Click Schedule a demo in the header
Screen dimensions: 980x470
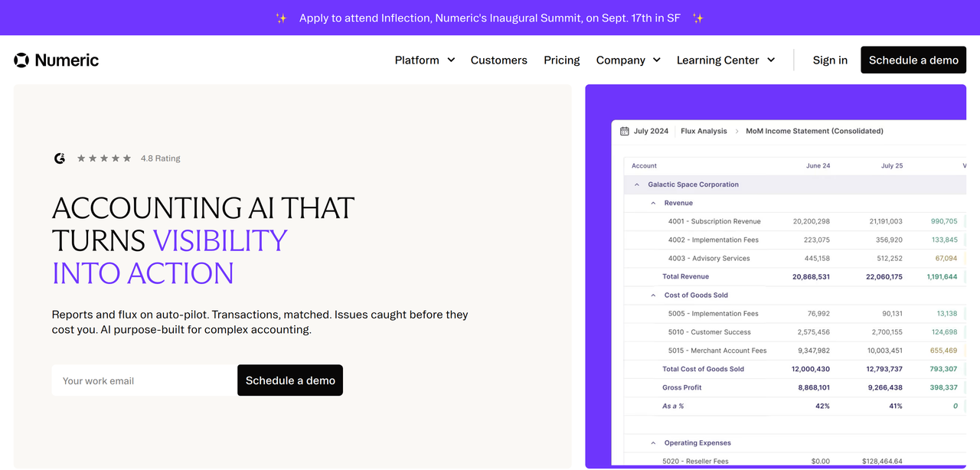pos(913,60)
